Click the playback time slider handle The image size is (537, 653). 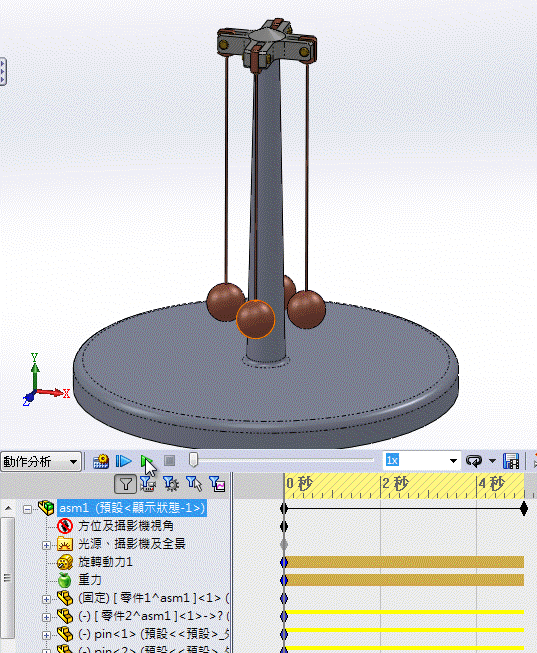point(193,460)
